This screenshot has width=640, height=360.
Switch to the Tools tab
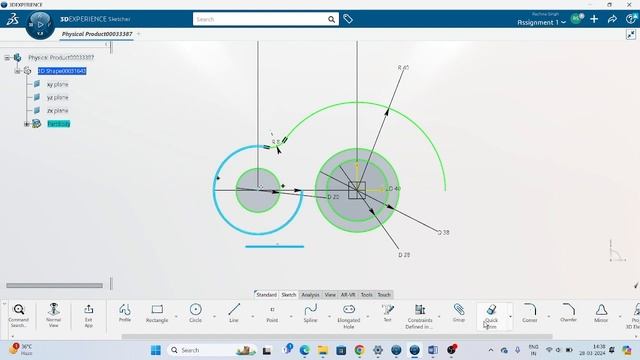(367, 295)
